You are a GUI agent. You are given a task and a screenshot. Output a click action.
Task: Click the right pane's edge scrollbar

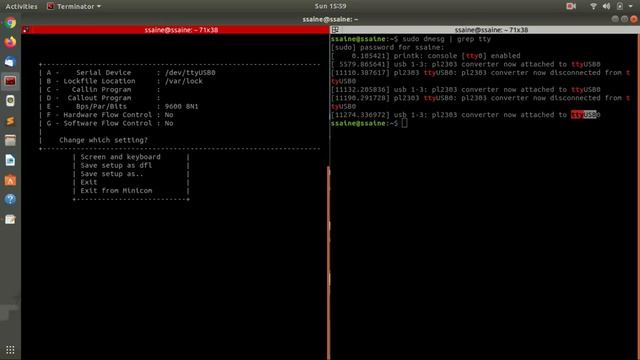point(638,197)
